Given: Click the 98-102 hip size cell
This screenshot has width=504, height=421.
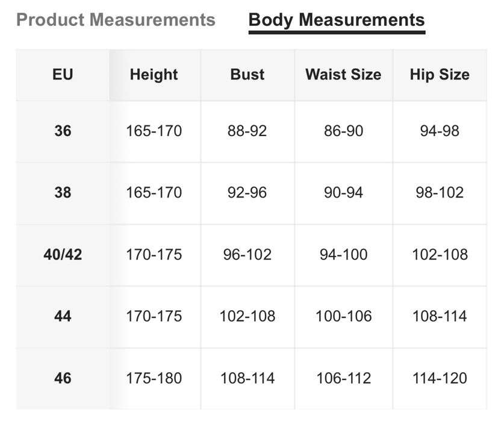Looking at the screenshot, I should pos(440,193).
